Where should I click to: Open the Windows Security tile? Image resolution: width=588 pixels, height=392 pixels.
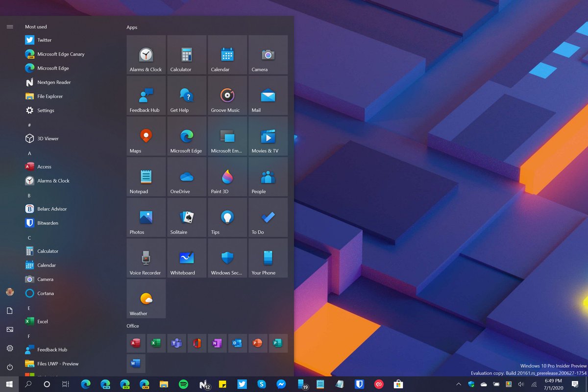227,258
